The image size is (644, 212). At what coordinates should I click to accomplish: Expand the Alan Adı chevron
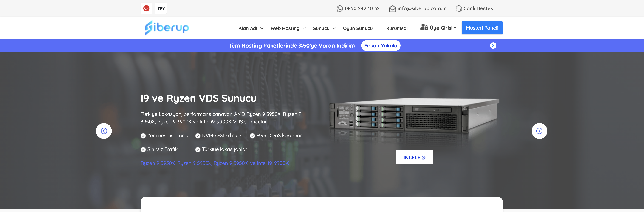point(262,28)
